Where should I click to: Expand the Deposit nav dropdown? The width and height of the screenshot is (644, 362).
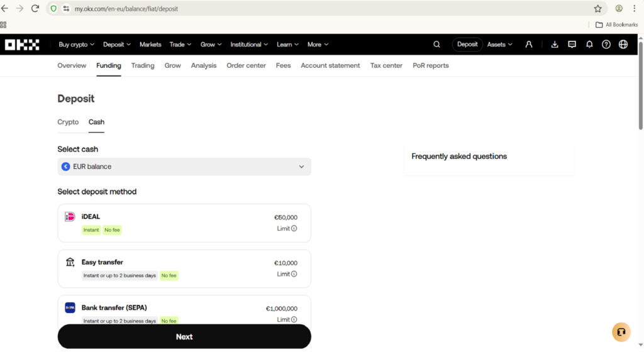(116, 45)
